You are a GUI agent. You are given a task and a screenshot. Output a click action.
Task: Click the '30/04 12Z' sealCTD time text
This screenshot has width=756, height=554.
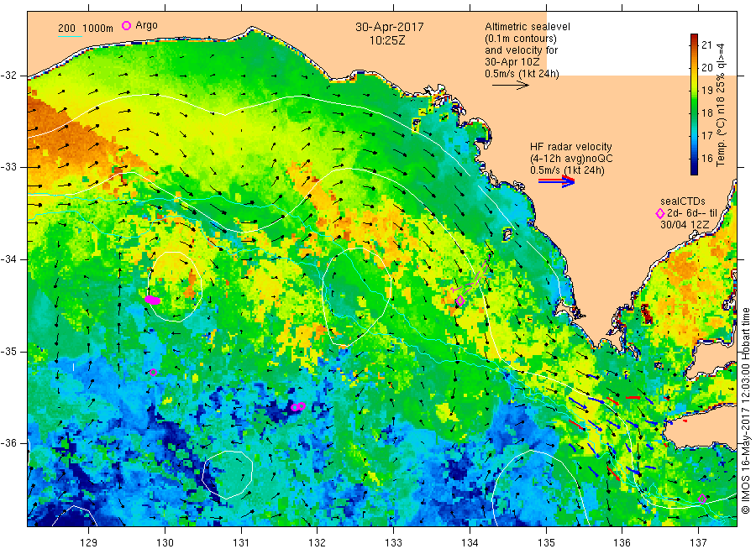(x=684, y=225)
